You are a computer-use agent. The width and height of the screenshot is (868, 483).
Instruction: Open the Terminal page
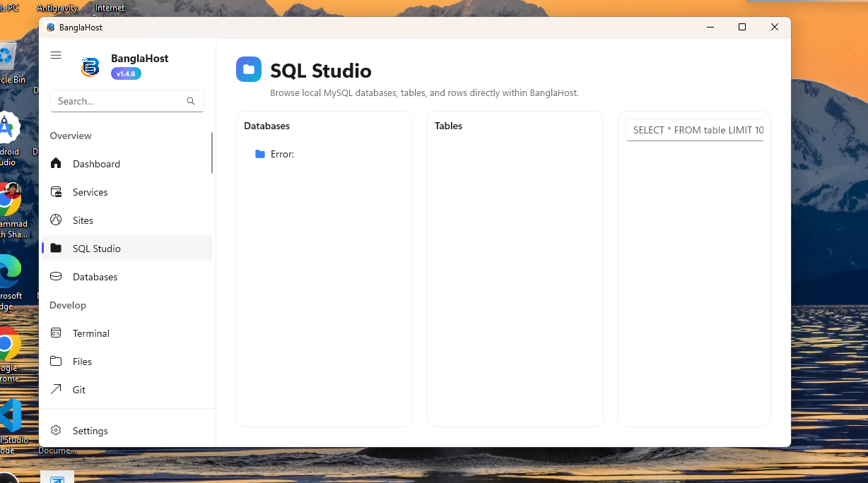click(x=127, y=333)
